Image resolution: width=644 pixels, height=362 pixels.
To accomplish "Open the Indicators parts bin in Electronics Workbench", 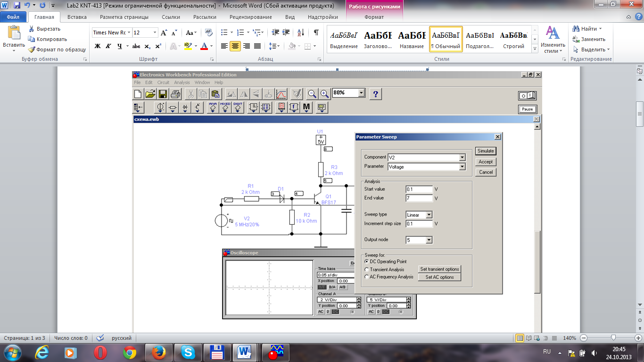I will coord(281,108).
